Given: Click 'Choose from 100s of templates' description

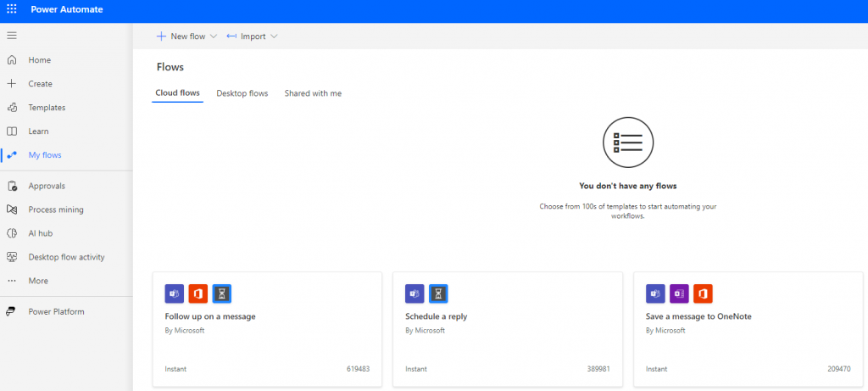Looking at the screenshot, I should (628, 211).
